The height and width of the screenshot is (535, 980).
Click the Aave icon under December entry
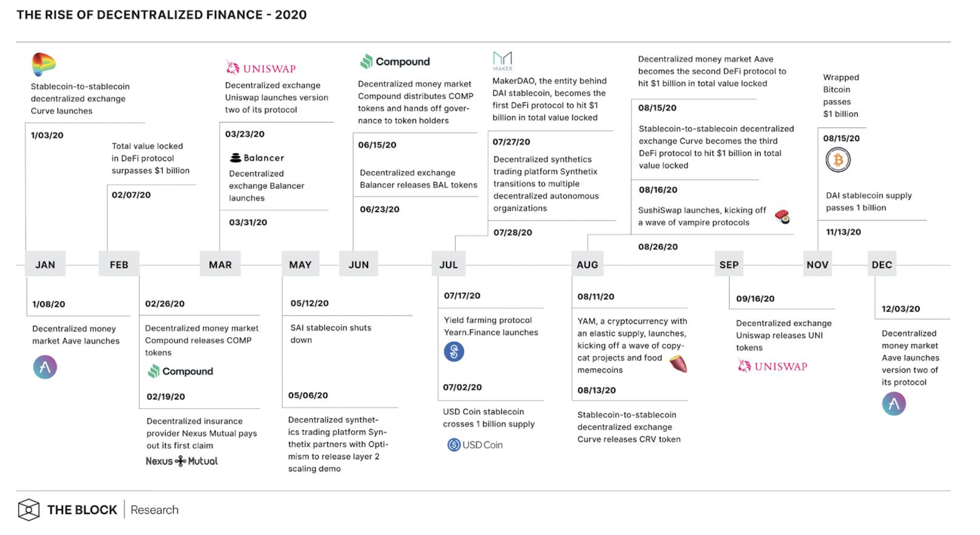pos(893,404)
